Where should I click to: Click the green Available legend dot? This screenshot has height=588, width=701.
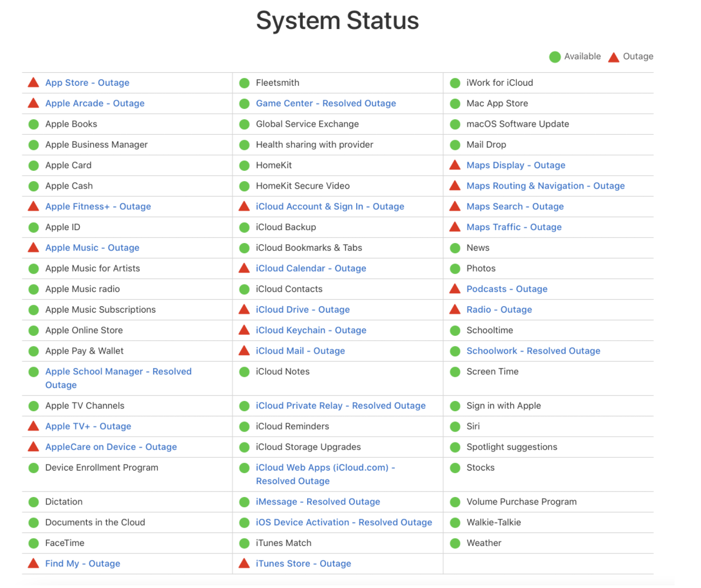554,57
